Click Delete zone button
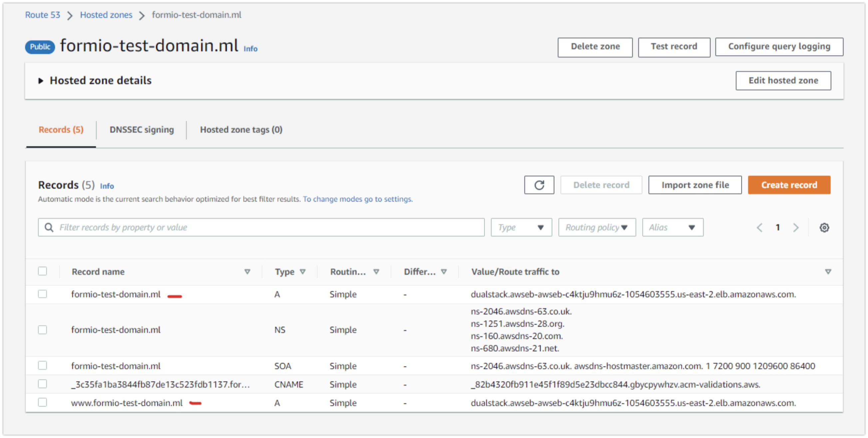This screenshot has width=868, height=438. [595, 47]
